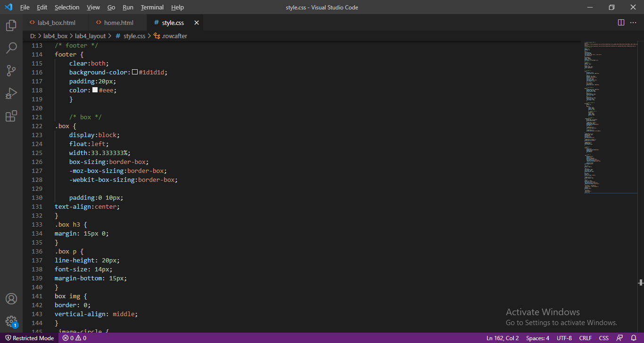Click the UTF-8 encoding indicator
Viewport: 644px width, 343px height.
[x=564, y=338]
